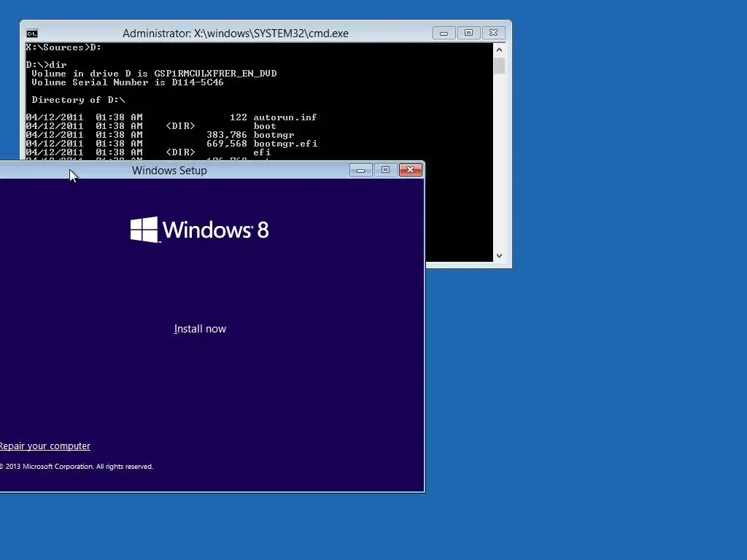The width and height of the screenshot is (747, 560).
Task: Minimize the Windows Setup window
Action: pos(360,170)
